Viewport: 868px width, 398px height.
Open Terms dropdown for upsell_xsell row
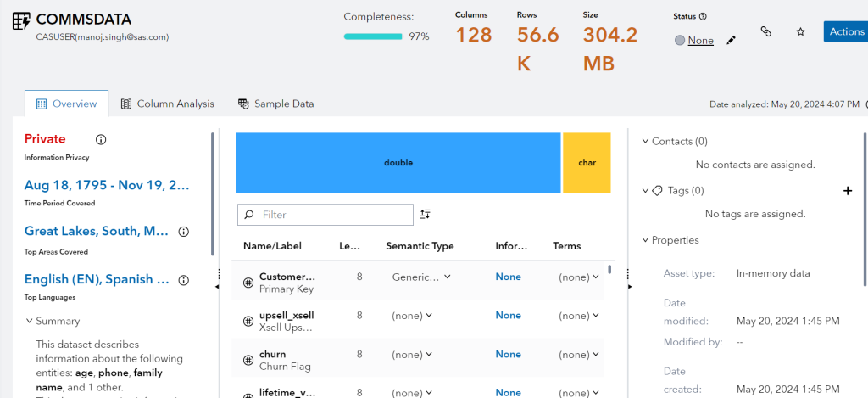coord(596,316)
